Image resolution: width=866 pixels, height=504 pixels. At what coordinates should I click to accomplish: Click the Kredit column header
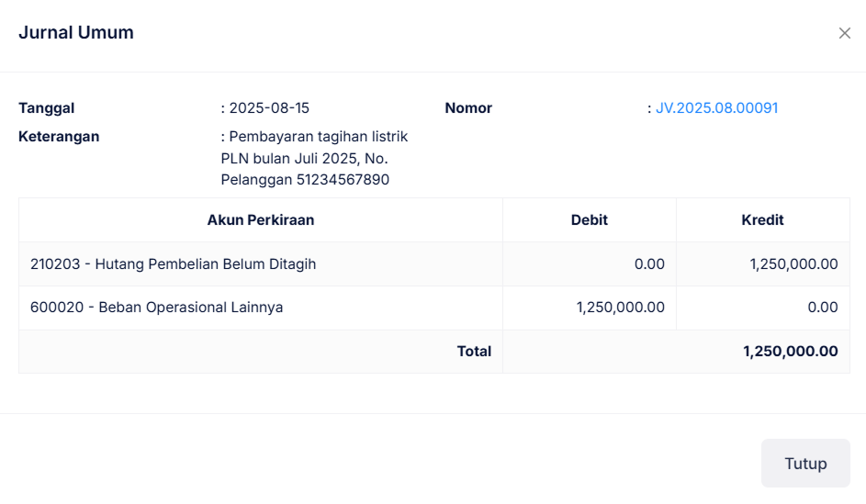point(762,220)
